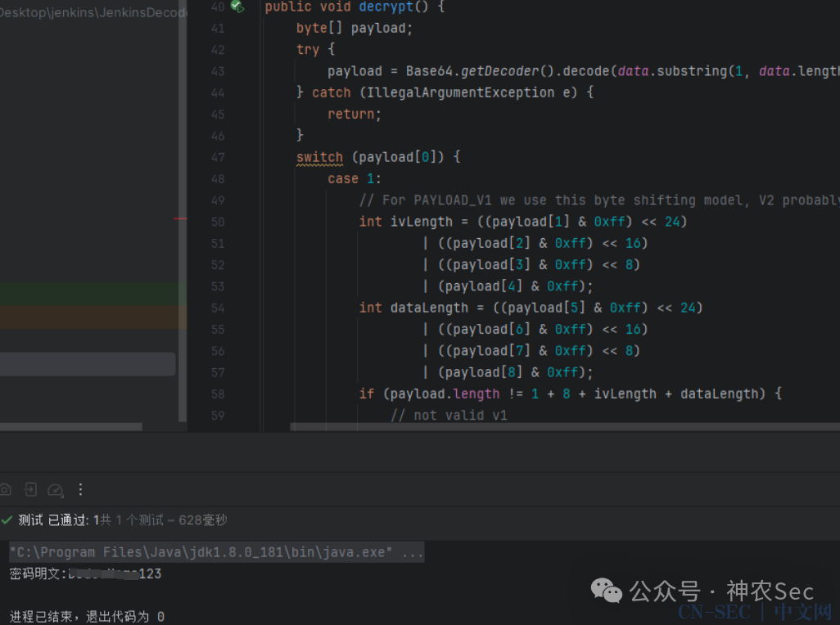Select the java.exe command line in console

pos(217,552)
